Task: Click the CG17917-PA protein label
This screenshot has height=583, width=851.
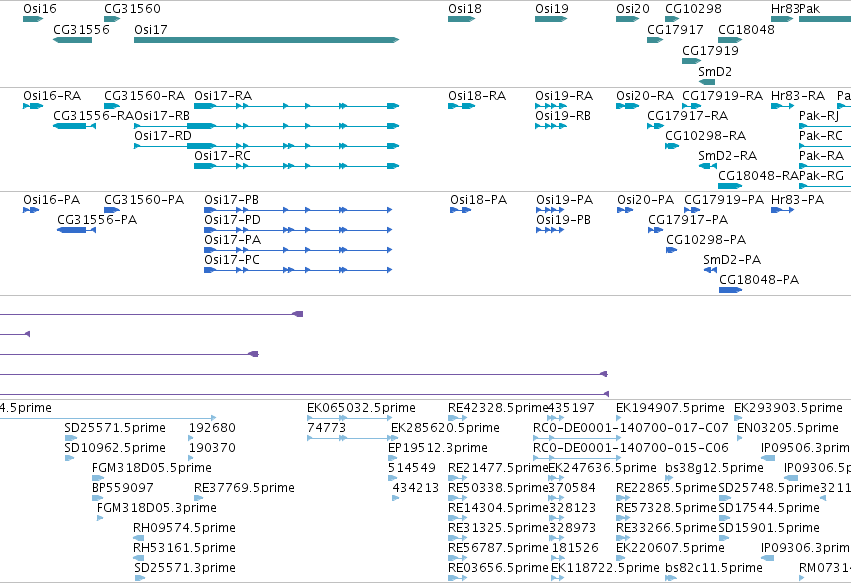Action: [x=688, y=220]
